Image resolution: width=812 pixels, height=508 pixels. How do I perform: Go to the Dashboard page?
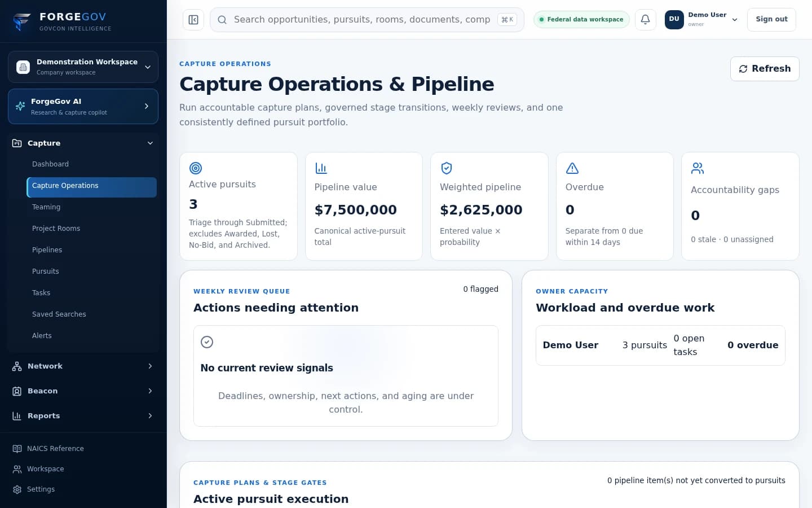point(91,164)
